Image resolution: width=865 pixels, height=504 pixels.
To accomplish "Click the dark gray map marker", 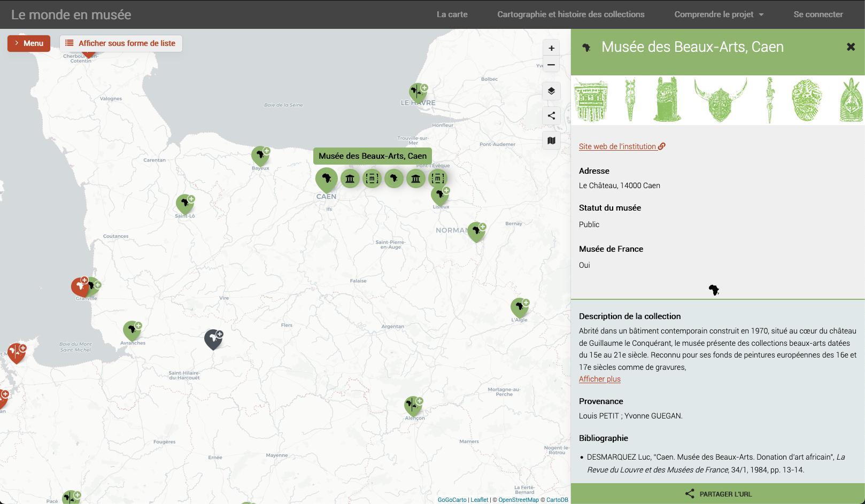I will (x=213, y=338).
